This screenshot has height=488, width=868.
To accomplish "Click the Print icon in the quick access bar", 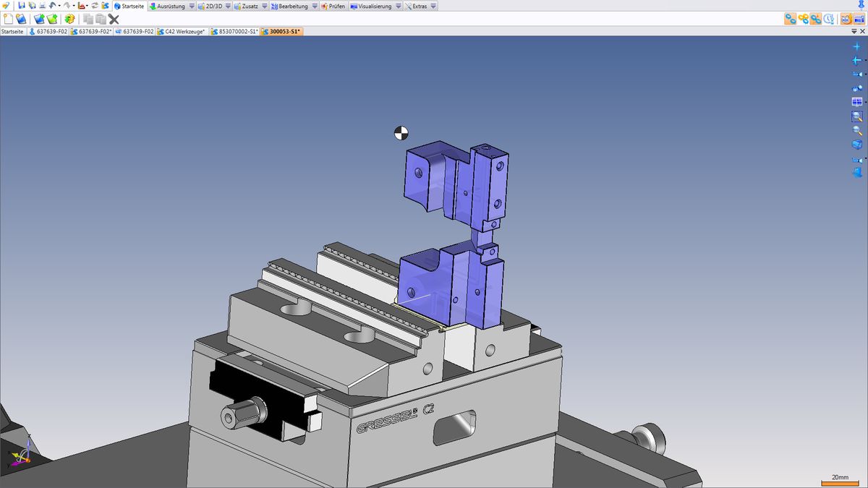I will pyautogui.click(x=42, y=6).
